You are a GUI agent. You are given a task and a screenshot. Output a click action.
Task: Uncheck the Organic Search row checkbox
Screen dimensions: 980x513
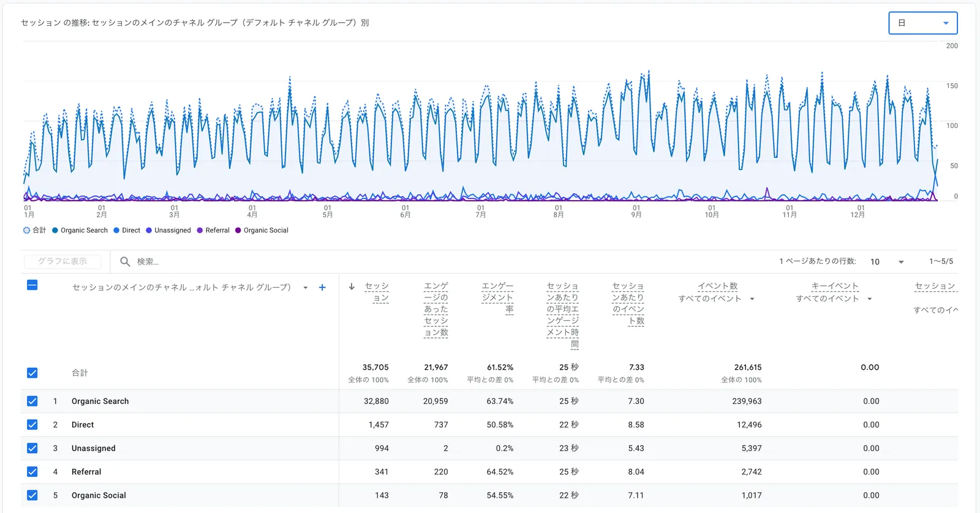(32, 401)
